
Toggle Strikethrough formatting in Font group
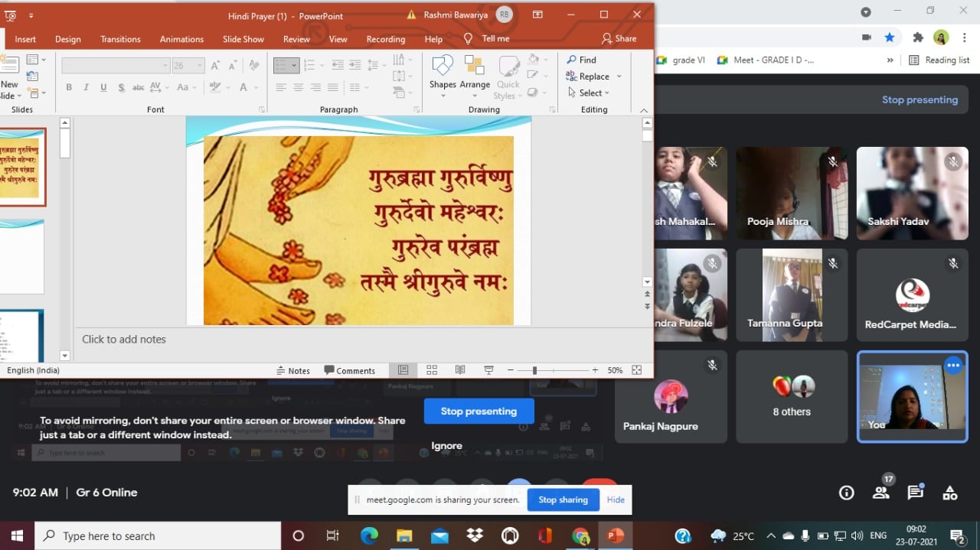pyautogui.click(x=139, y=87)
